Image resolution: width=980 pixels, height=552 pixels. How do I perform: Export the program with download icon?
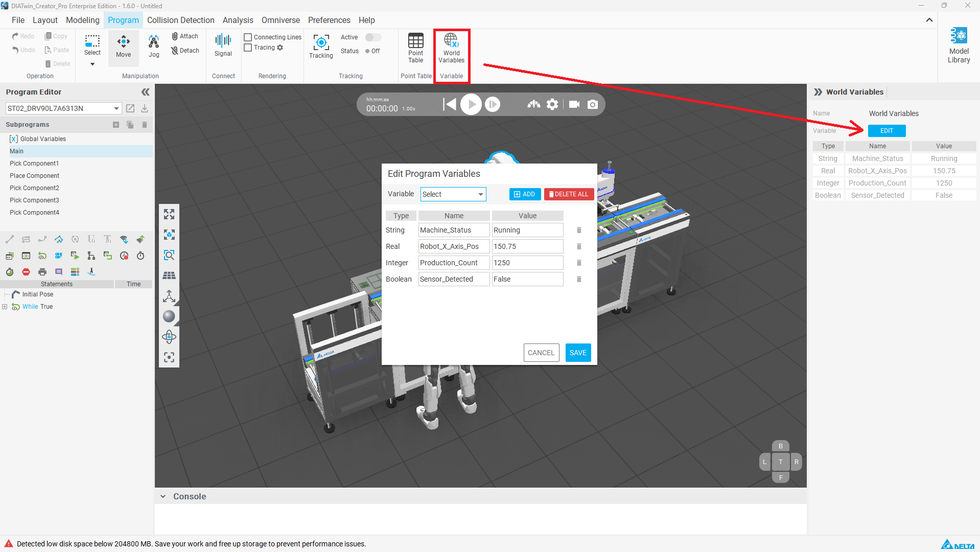pos(145,108)
